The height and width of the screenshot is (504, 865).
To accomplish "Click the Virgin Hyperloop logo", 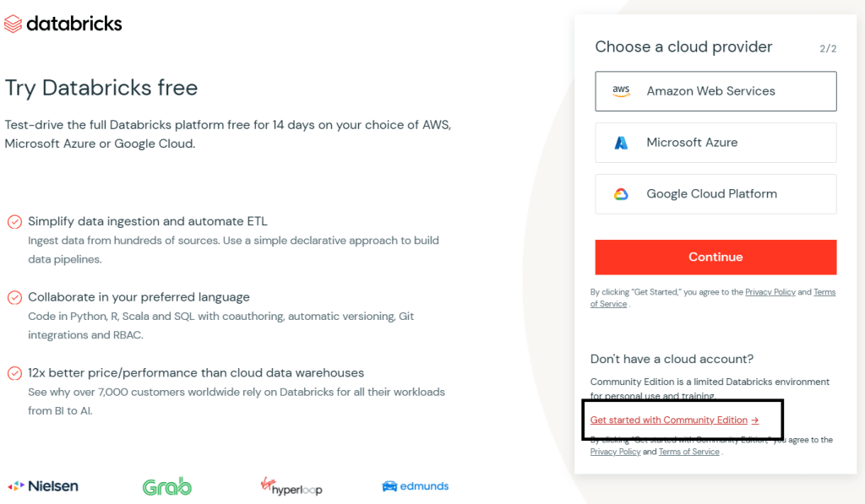I will coord(291,486).
